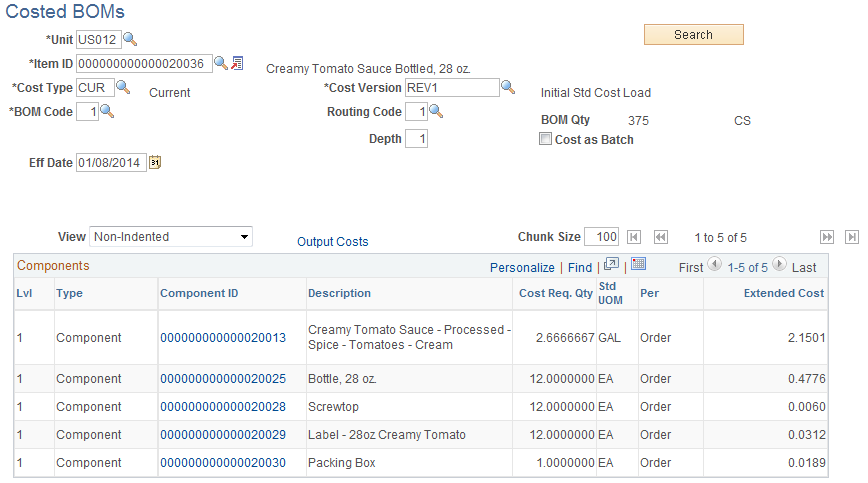868x483 pixels.
Task: Open the Eff Date calendar picker
Action: (x=155, y=163)
